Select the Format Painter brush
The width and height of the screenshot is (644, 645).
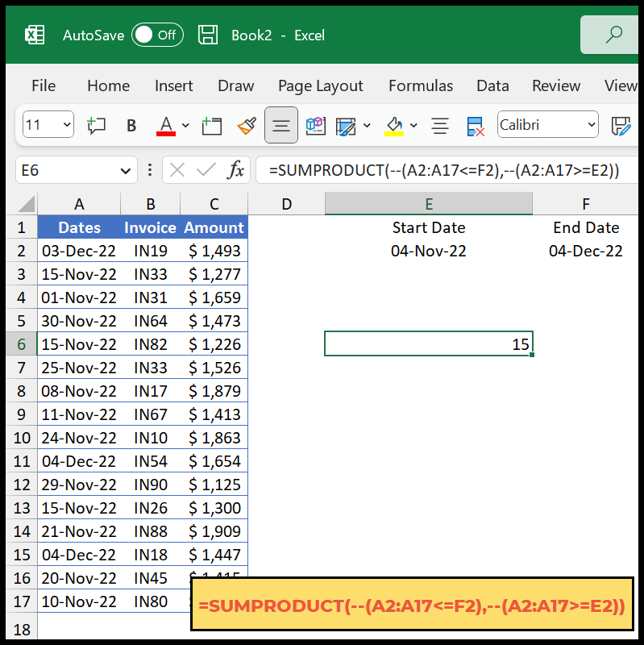(247, 125)
